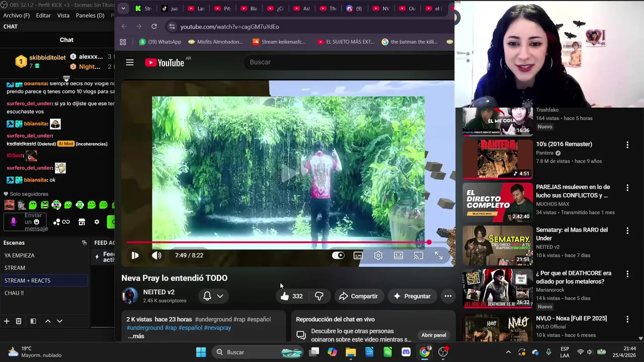Screen dimensions: 644x362
Task: Open OBS Paneles menu
Action: pyautogui.click(x=90, y=16)
